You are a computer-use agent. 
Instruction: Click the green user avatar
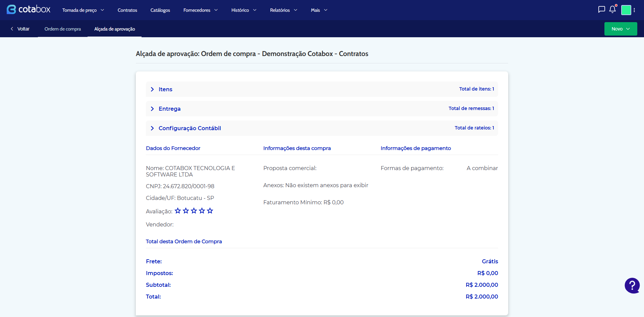click(x=626, y=10)
